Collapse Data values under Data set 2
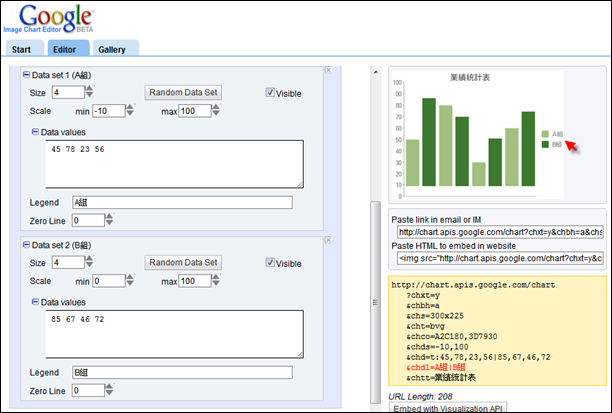This screenshot has height=413, width=612. (35, 302)
